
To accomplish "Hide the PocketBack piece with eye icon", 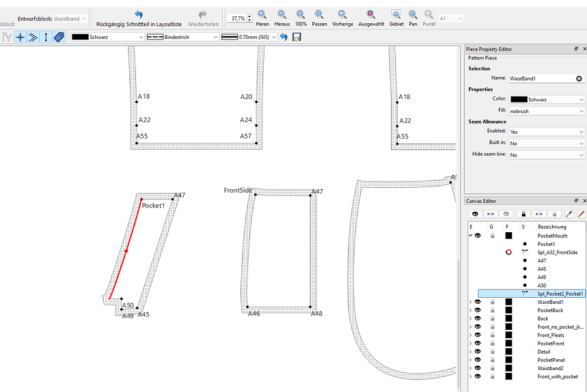I will [478, 310].
